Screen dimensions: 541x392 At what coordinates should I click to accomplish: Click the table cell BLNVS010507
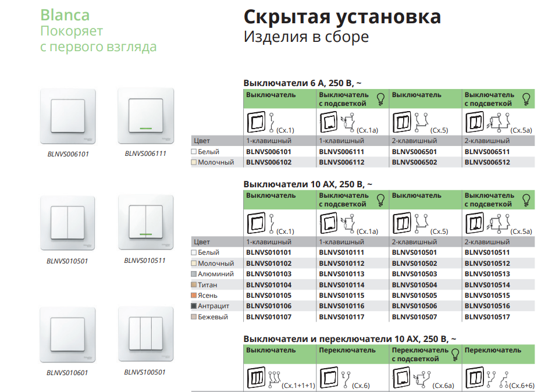click(414, 317)
